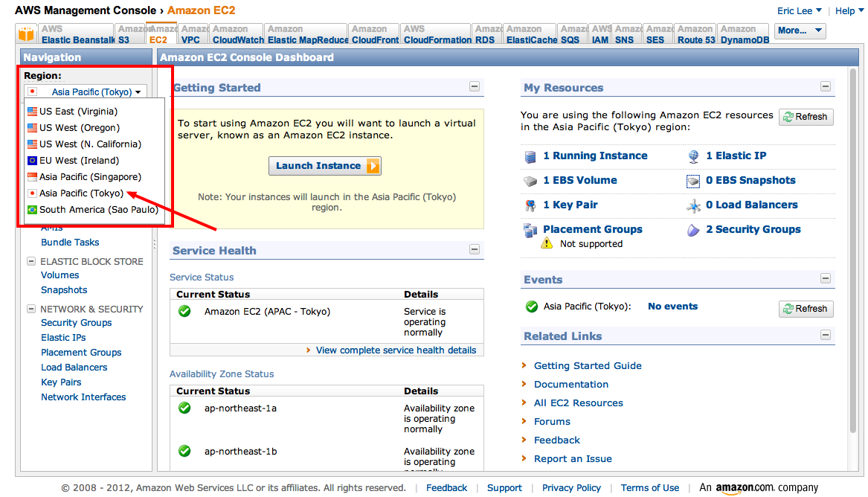Switch to the RDS service tab

(x=486, y=34)
